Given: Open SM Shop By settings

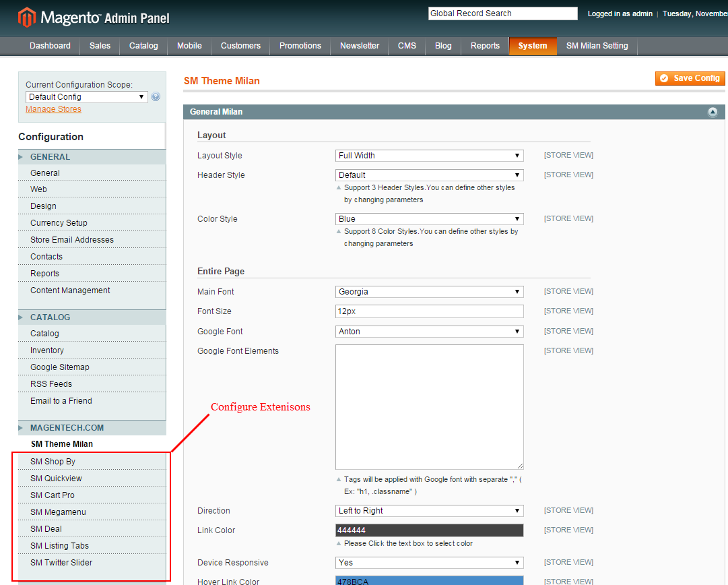Looking at the screenshot, I should pyautogui.click(x=92, y=462).
